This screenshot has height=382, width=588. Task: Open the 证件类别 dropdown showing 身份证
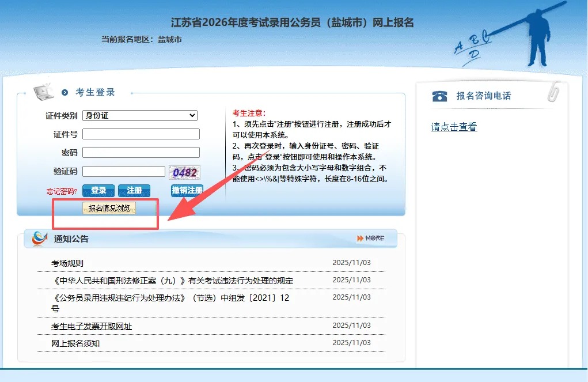pos(140,116)
